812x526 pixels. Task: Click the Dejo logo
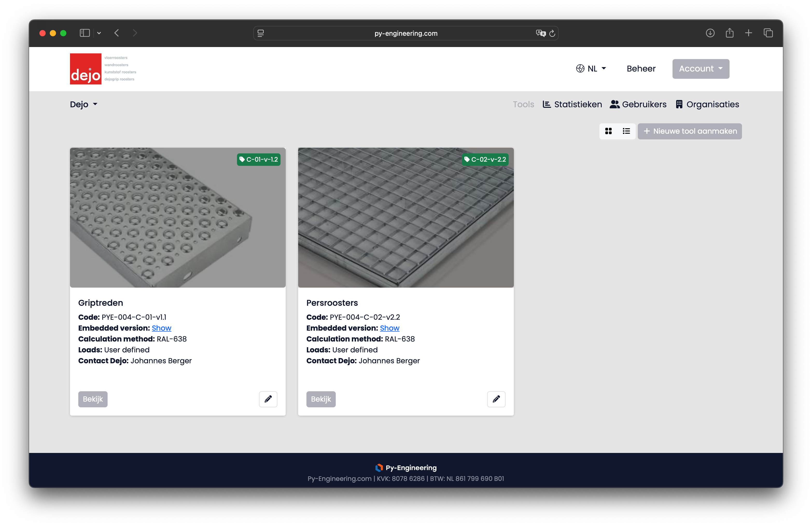[86, 69]
